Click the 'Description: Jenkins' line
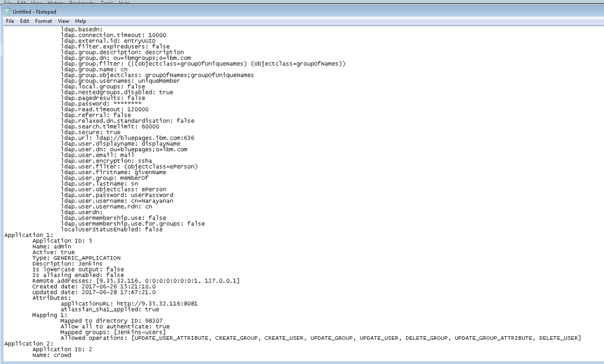 click(x=67, y=264)
